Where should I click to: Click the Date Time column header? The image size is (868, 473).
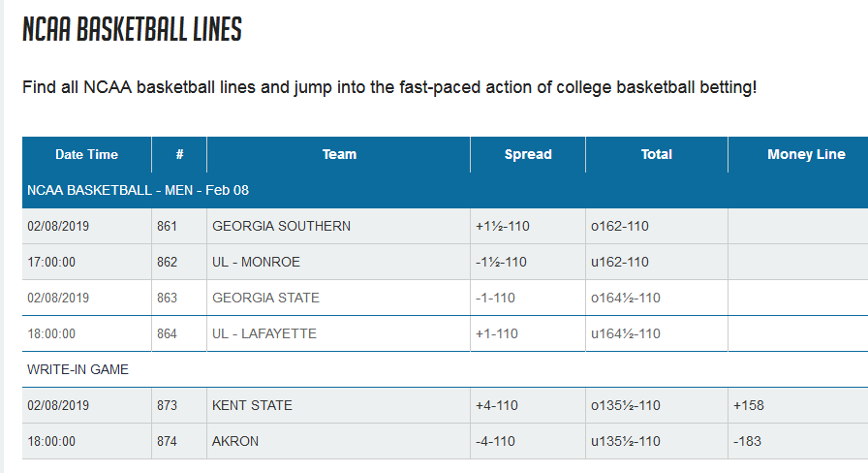tap(86, 154)
